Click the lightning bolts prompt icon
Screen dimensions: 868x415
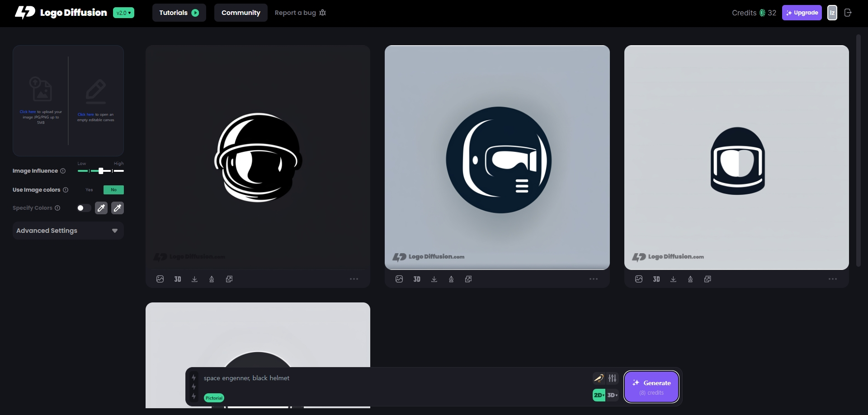193,387
